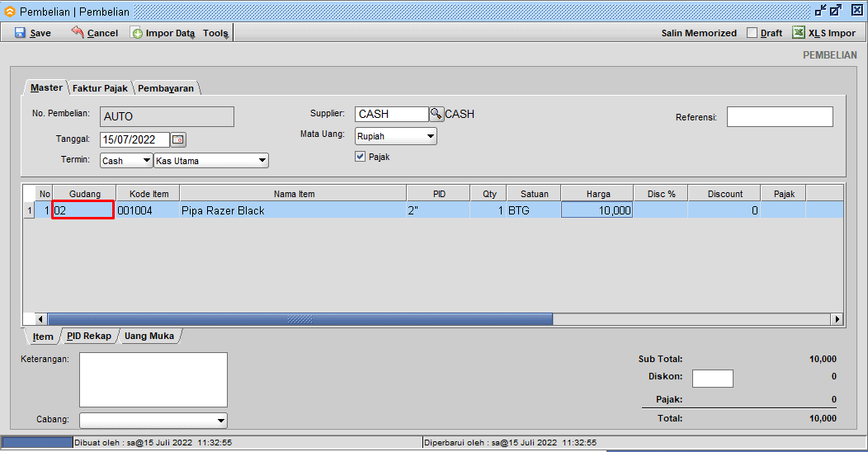Click the Impor Data icon
Viewport: 868px width, 452px height.
point(137,33)
